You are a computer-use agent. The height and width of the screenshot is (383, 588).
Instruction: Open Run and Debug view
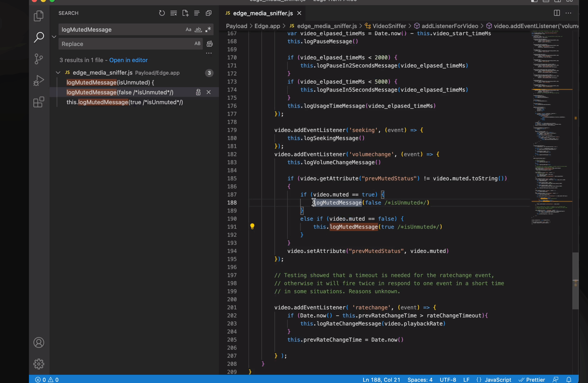(x=39, y=80)
